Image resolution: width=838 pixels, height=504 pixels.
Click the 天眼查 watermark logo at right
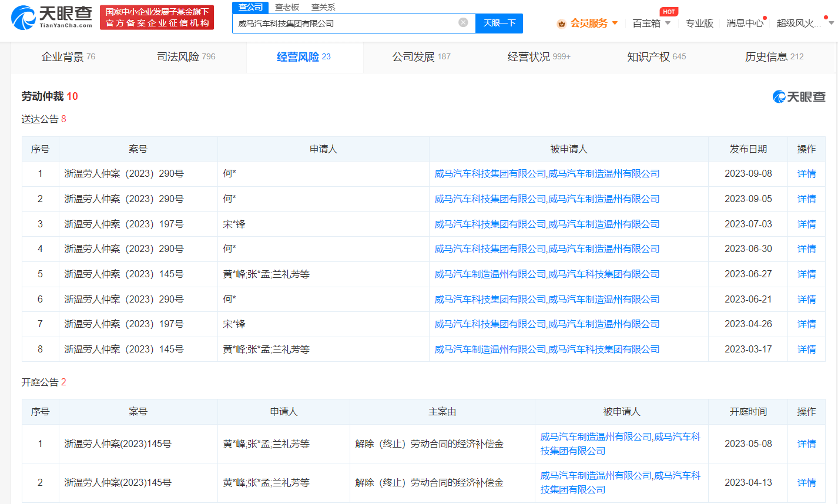tap(799, 97)
